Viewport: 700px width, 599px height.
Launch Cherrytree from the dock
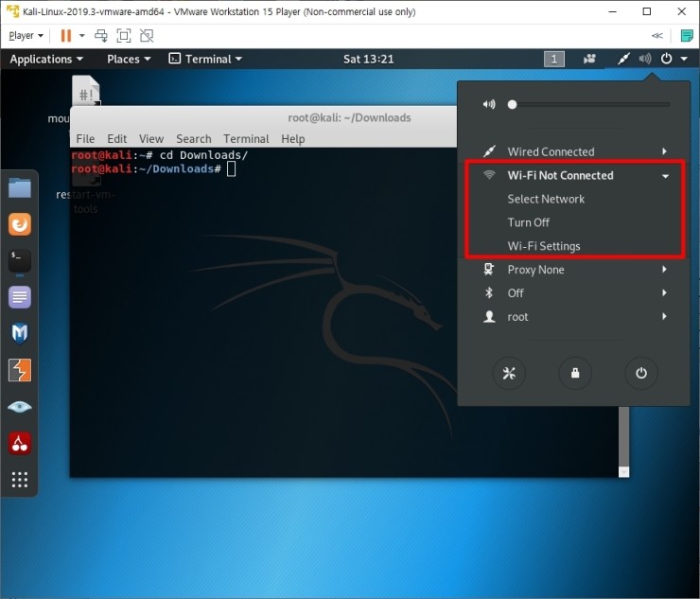point(20,443)
